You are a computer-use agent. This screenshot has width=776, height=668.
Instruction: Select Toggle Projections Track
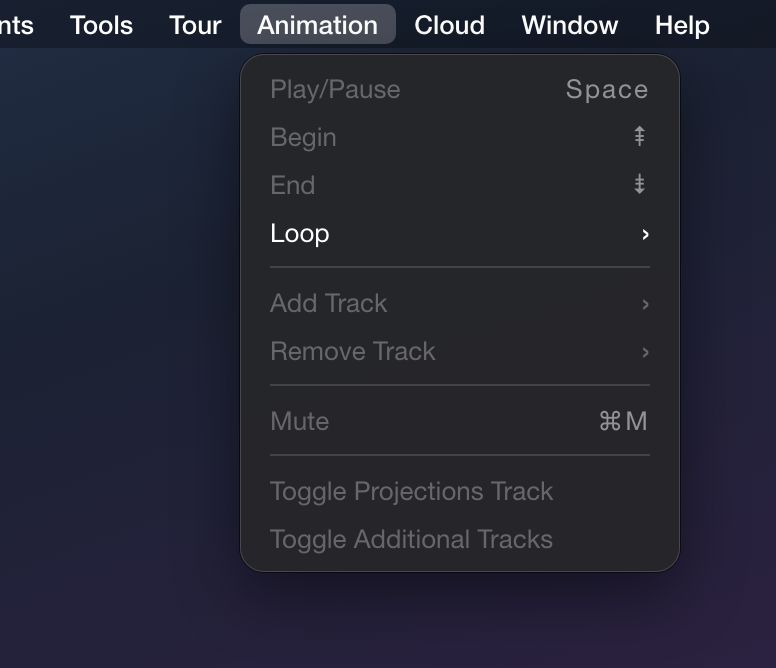tap(460, 491)
